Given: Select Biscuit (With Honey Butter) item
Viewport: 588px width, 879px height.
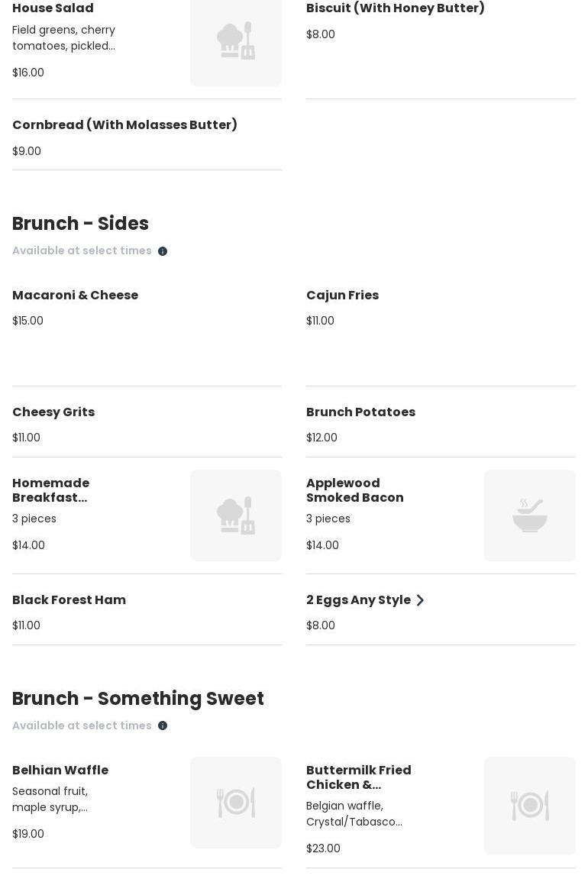Looking at the screenshot, I should (x=395, y=8).
